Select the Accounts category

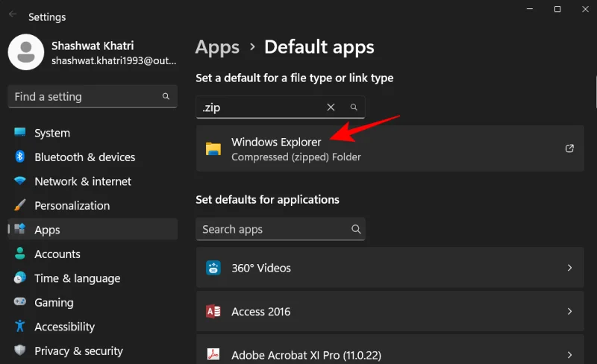[93, 254]
